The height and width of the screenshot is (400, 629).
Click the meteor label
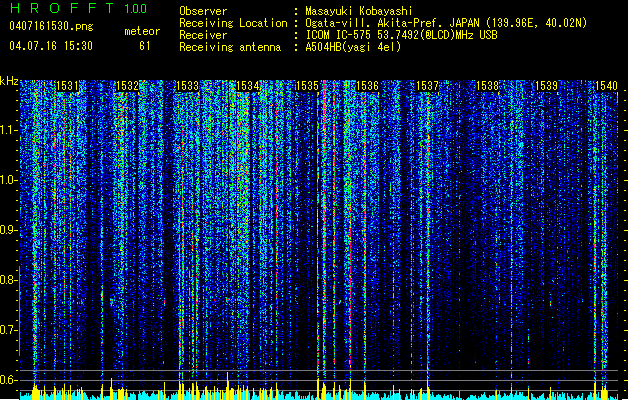tap(142, 31)
